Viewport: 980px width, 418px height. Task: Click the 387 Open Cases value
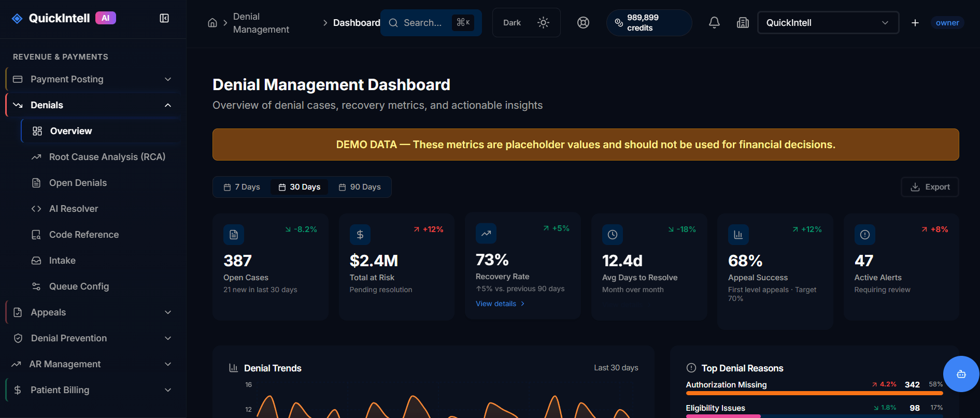pyautogui.click(x=237, y=261)
